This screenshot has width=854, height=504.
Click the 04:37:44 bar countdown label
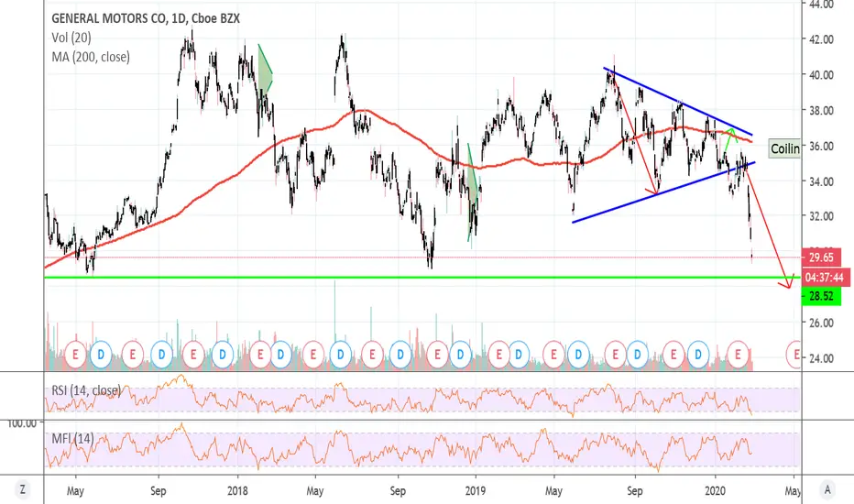click(x=825, y=278)
